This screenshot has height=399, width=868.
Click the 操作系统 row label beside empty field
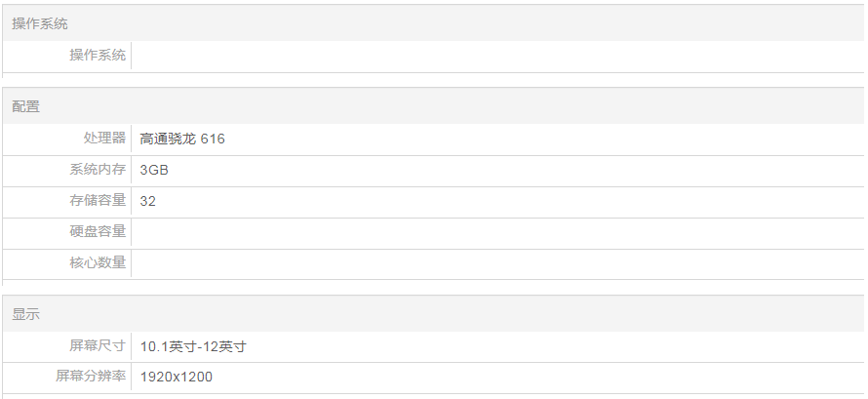[98, 56]
